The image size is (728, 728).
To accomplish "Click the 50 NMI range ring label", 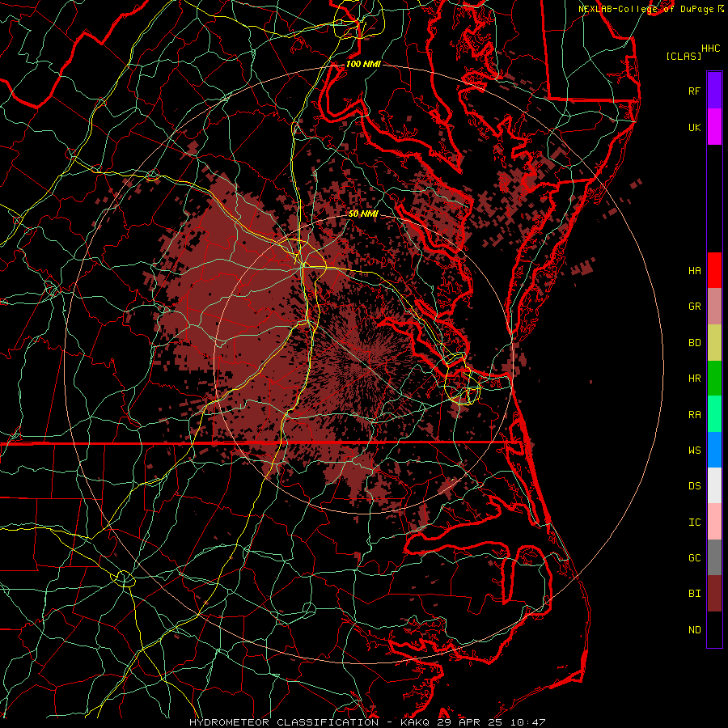I will pos(363,214).
